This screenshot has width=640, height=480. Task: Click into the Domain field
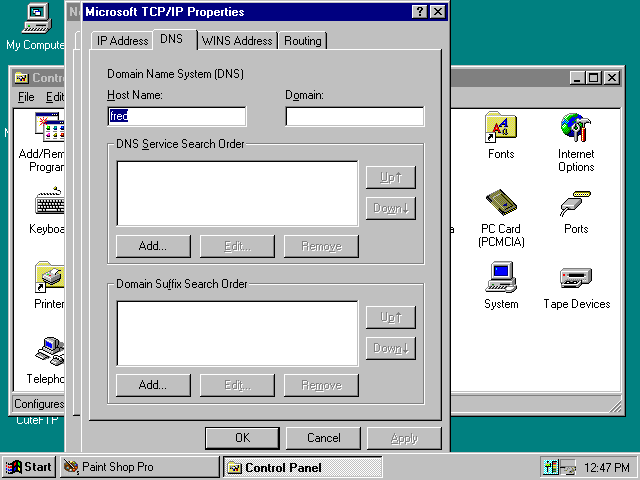coord(355,116)
